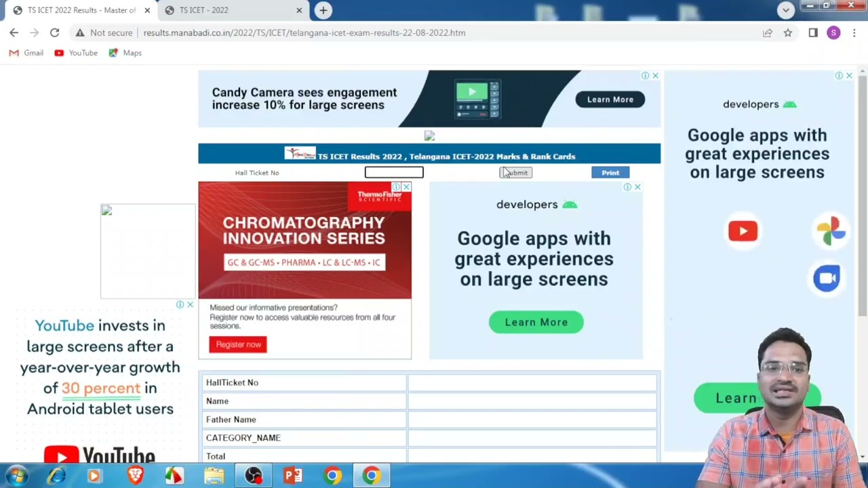Bookmark this page with the star icon
The image size is (868, 488).
click(788, 33)
